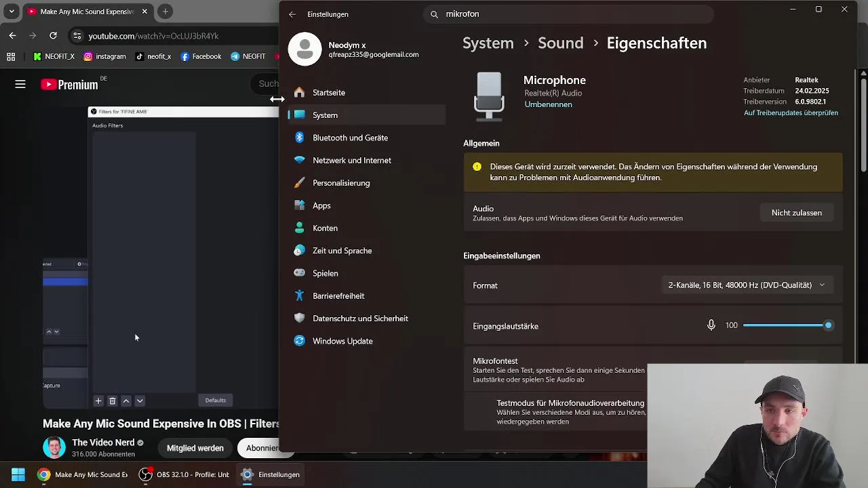
Task: Reload the YouTube page in Chrome
Action: (53, 35)
